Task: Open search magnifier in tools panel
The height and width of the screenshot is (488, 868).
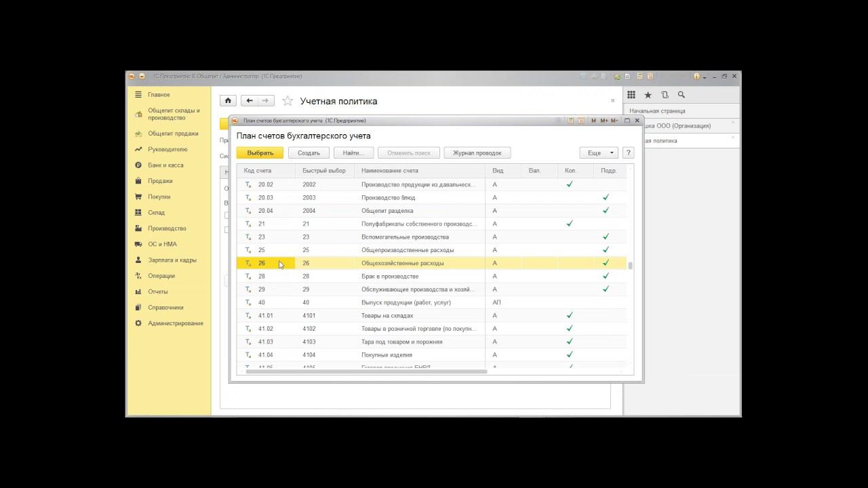Action: tap(682, 95)
